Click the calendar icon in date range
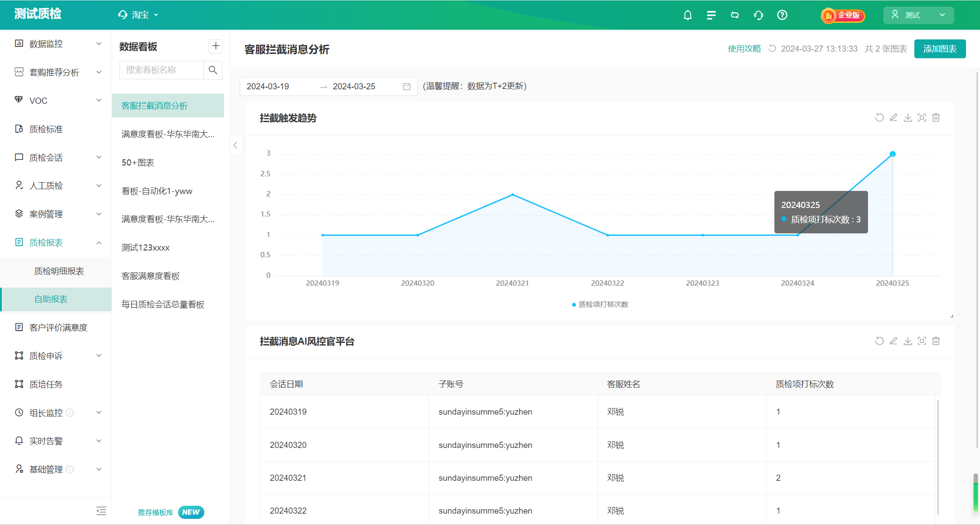 [x=406, y=87]
